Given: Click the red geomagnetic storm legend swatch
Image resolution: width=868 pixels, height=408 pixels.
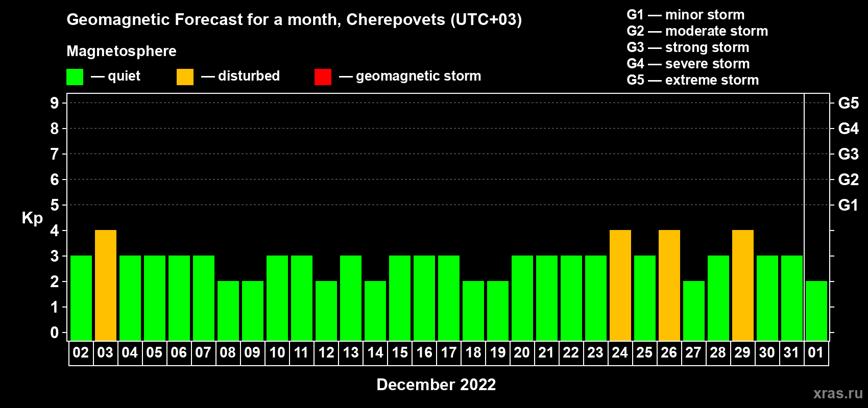Looking at the screenshot, I should click(x=323, y=77).
